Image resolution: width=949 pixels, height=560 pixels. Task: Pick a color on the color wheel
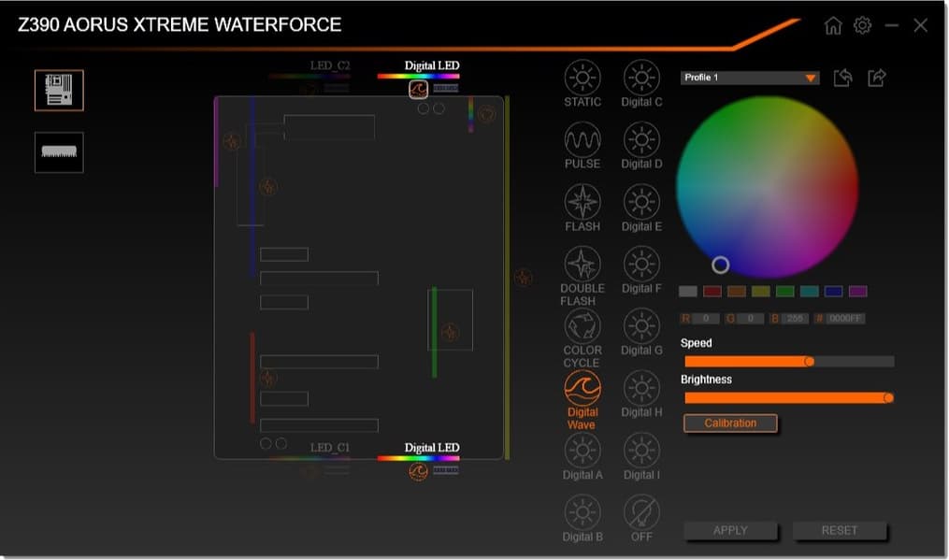point(767,186)
